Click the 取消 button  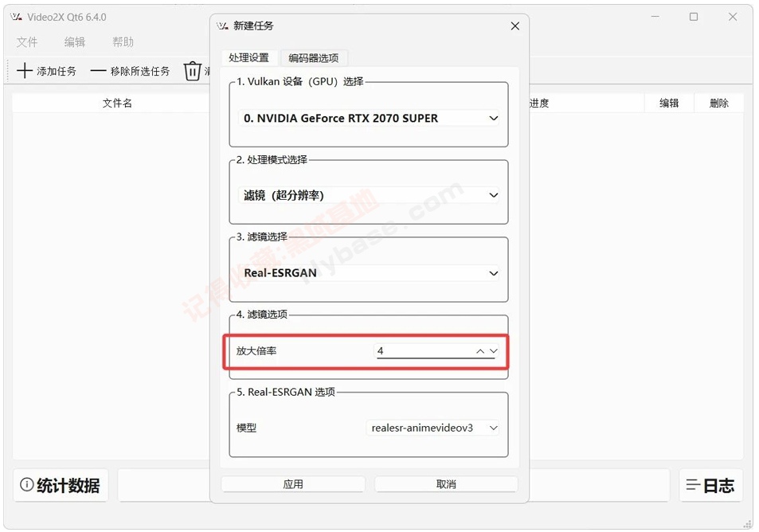pos(446,484)
